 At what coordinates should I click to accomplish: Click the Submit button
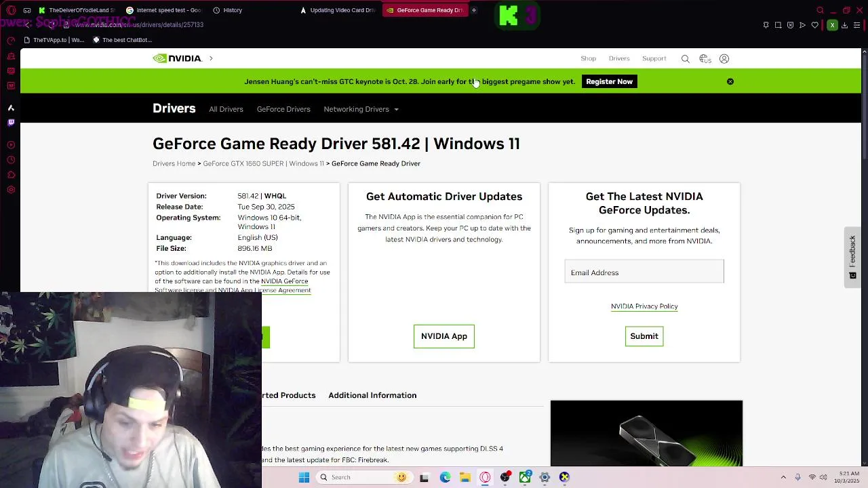click(x=644, y=336)
